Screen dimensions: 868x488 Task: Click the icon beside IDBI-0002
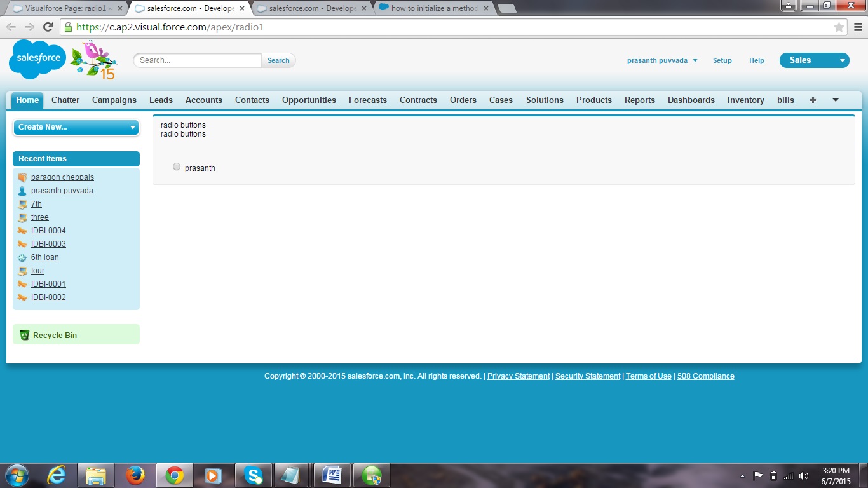tap(23, 297)
